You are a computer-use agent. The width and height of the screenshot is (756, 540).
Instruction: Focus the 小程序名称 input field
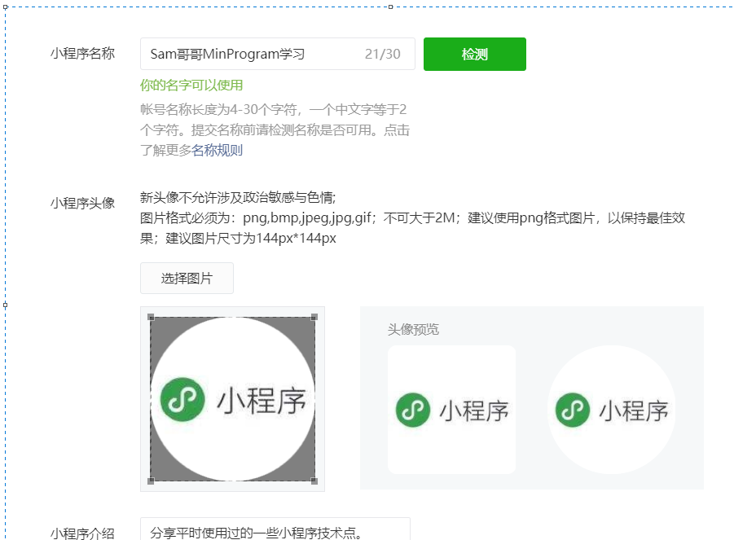pyautogui.click(x=277, y=54)
